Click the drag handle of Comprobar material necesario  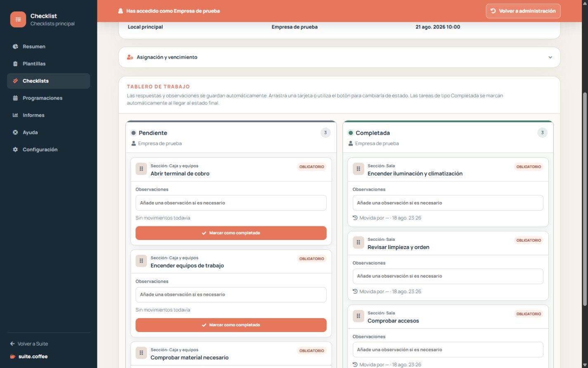[x=141, y=353]
